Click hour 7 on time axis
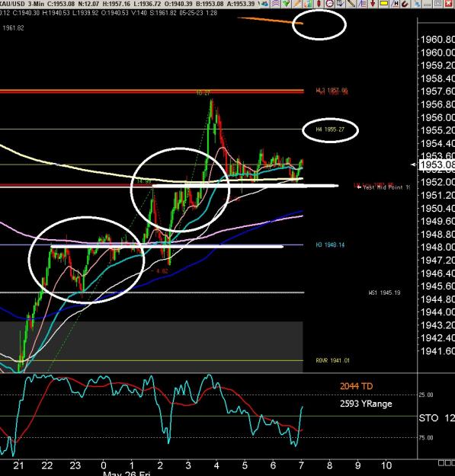Image resolution: width=455 pixels, height=476 pixels. pos(301,465)
